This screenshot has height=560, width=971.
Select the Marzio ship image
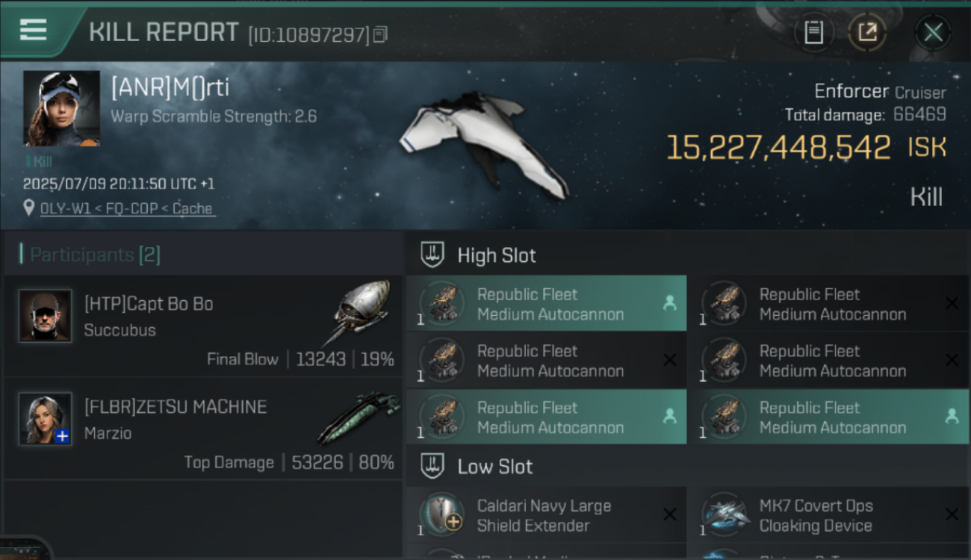359,417
